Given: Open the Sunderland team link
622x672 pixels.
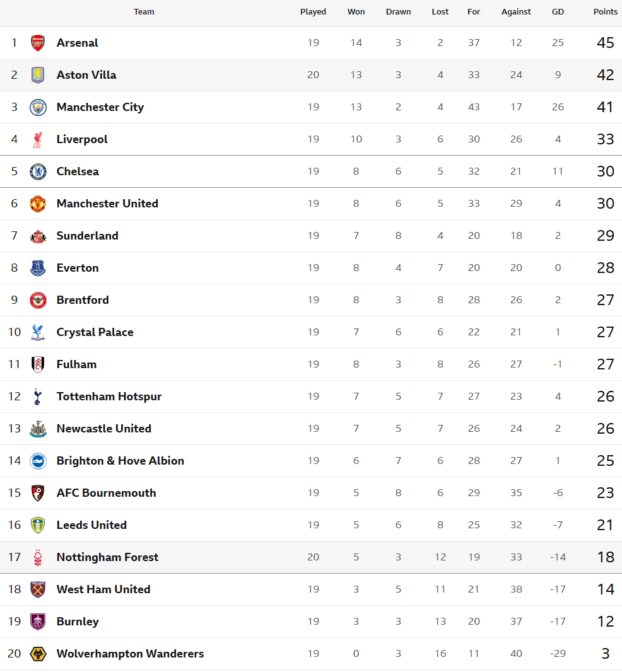Looking at the screenshot, I should point(87,236).
